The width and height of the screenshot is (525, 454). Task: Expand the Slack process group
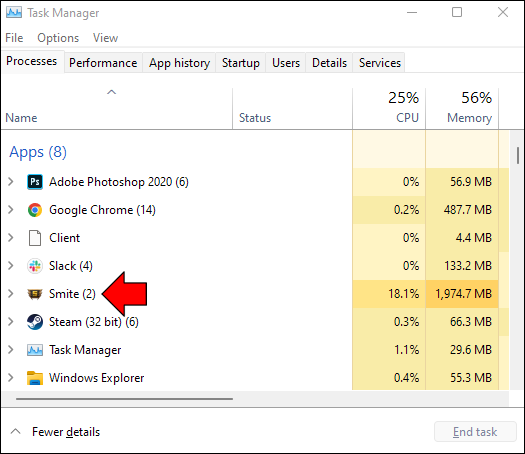coord(11,266)
